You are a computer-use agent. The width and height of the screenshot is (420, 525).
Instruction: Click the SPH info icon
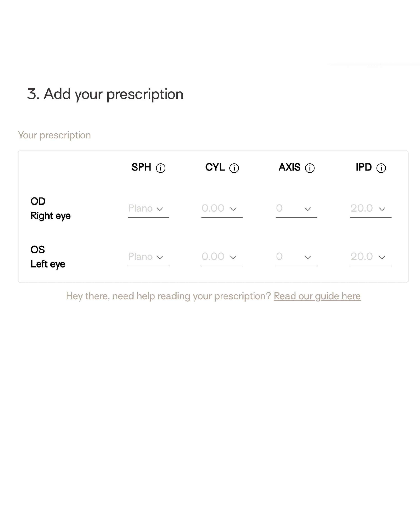tap(161, 168)
